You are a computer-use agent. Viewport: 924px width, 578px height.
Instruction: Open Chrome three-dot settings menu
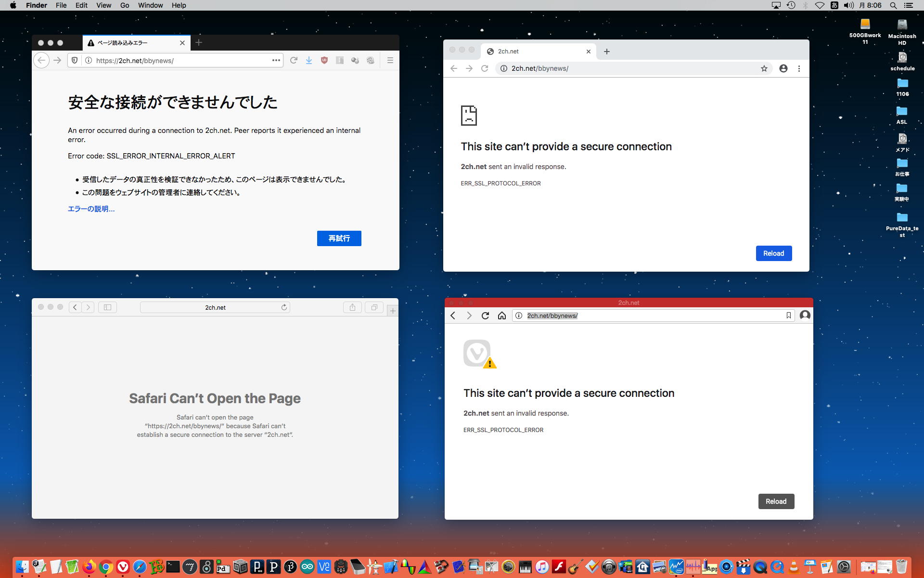[x=799, y=68]
